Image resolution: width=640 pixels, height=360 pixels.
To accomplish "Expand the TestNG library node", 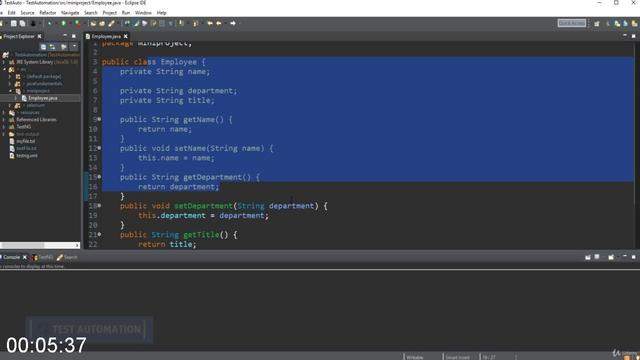I will 4,127.
